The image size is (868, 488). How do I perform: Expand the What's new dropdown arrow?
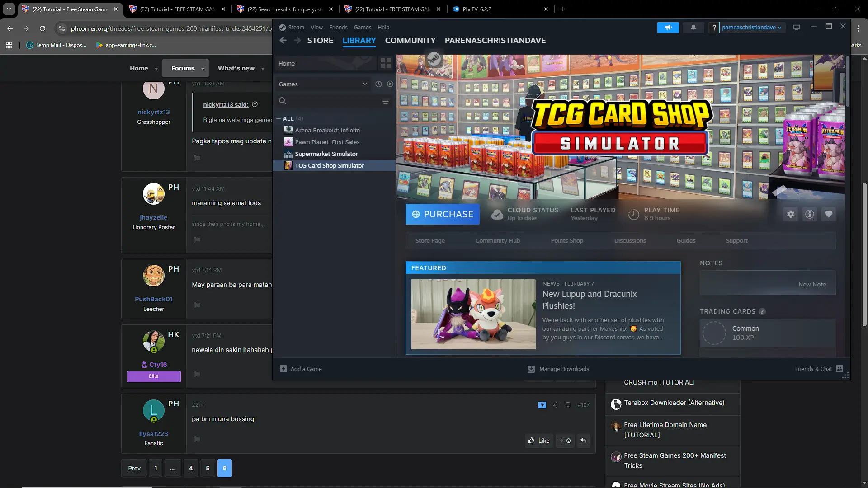pos(263,69)
